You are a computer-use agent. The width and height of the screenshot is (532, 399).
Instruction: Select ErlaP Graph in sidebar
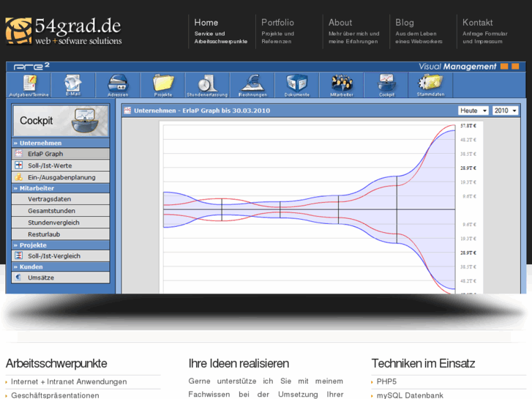(61, 154)
